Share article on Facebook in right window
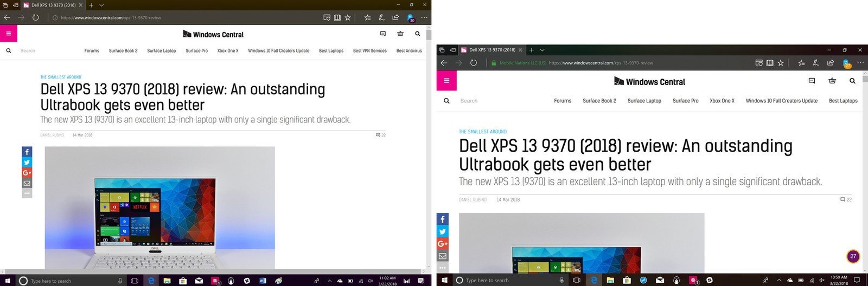Image resolution: width=868 pixels, height=286 pixels. point(443,219)
